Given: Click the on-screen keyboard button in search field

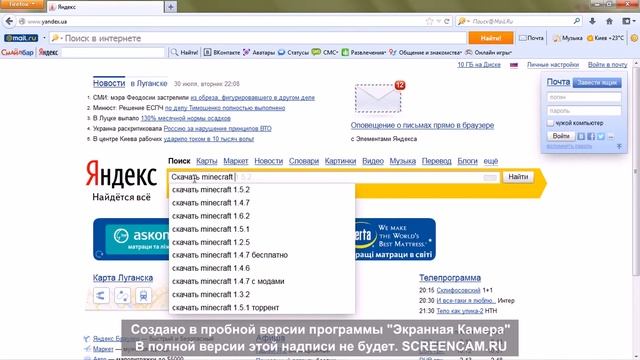Looking at the screenshot, I should click(490, 177).
